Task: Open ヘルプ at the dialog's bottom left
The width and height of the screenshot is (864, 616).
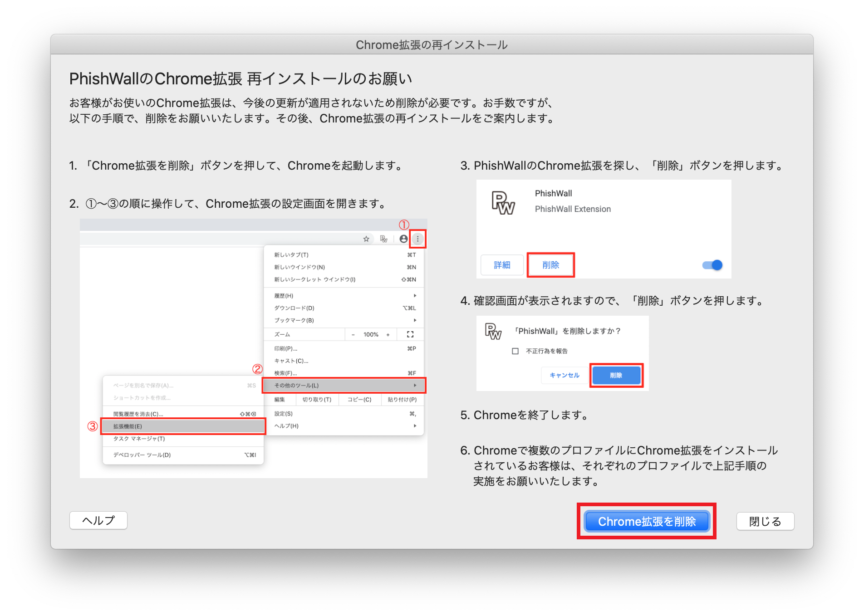Action: 98,520
